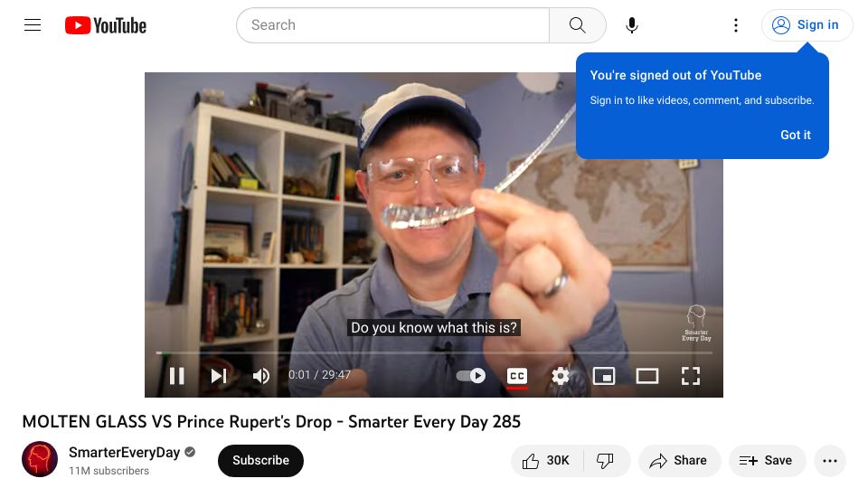The image size is (868, 488).
Task: Click the Search input field
Action: pyautogui.click(x=392, y=25)
